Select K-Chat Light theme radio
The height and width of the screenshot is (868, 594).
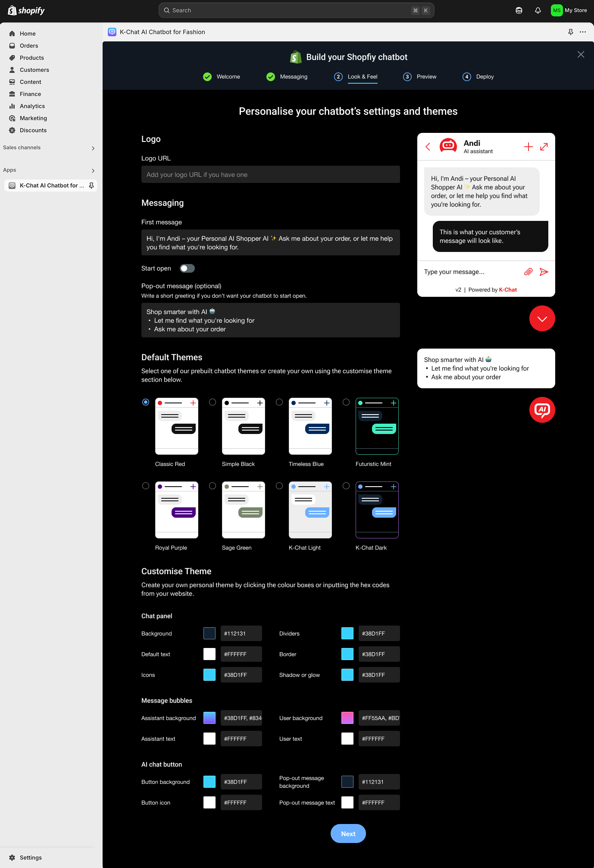(279, 486)
